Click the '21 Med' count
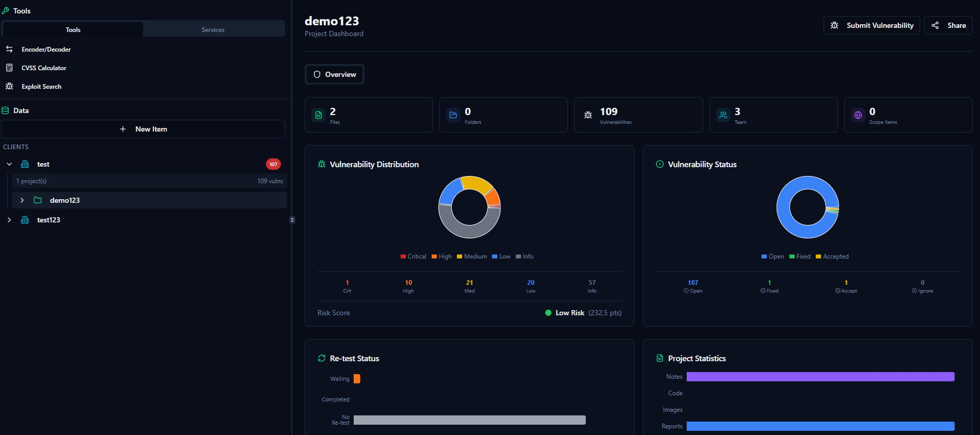The height and width of the screenshot is (435, 980). click(x=469, y=286)
